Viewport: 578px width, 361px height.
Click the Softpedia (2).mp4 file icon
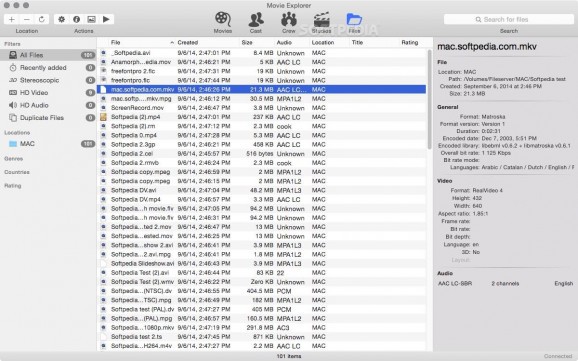pos(103,117)
